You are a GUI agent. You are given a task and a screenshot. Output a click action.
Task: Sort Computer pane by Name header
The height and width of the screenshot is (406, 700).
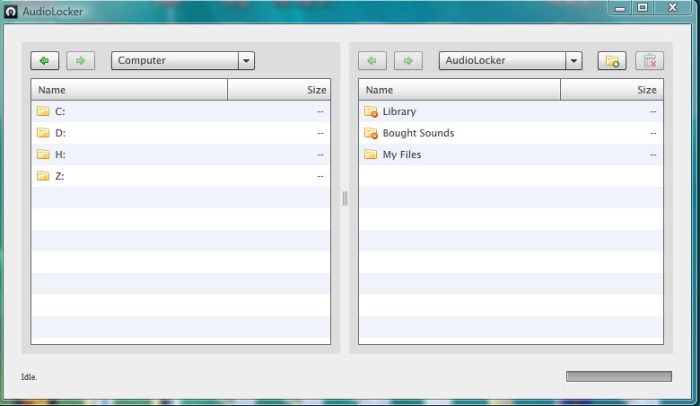(129, 90)
